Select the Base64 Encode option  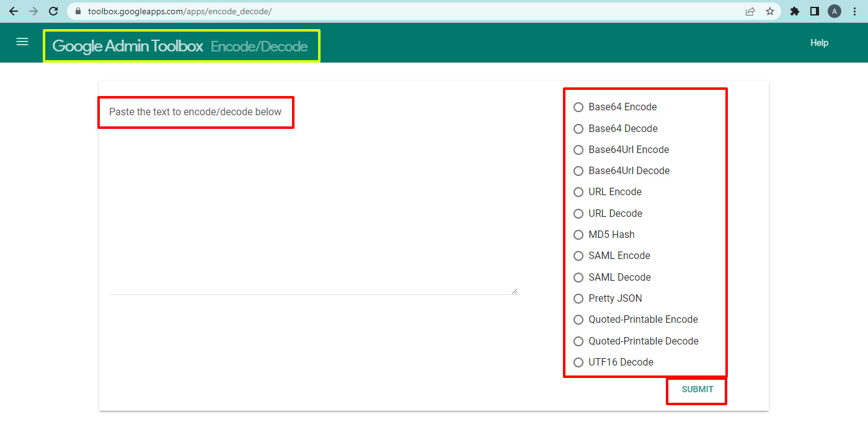click(x=578, y=107)
